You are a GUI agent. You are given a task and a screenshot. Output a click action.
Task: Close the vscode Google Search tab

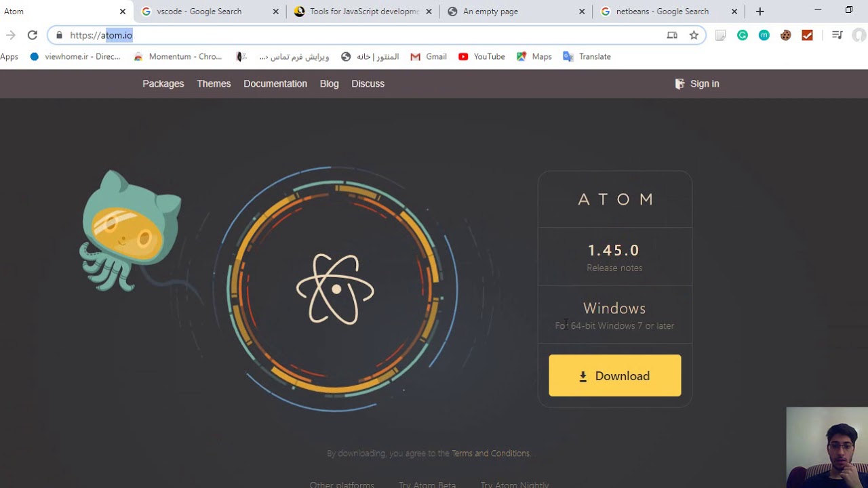275,12
